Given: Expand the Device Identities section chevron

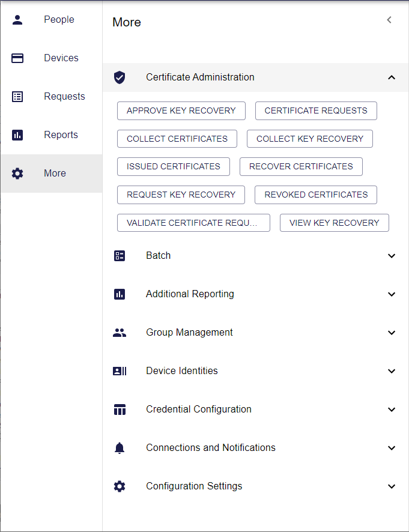Looking at the screenshot, I should 392,371.
